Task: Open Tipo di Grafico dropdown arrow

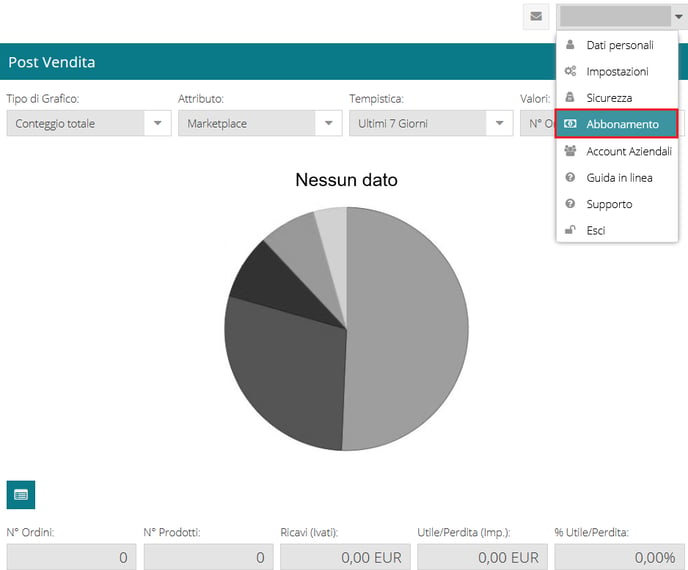Action: tap(158, 123)
